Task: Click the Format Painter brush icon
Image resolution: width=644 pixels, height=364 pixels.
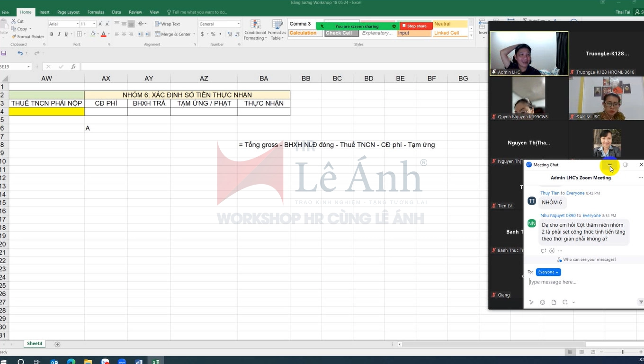Action: coord(13,36)
